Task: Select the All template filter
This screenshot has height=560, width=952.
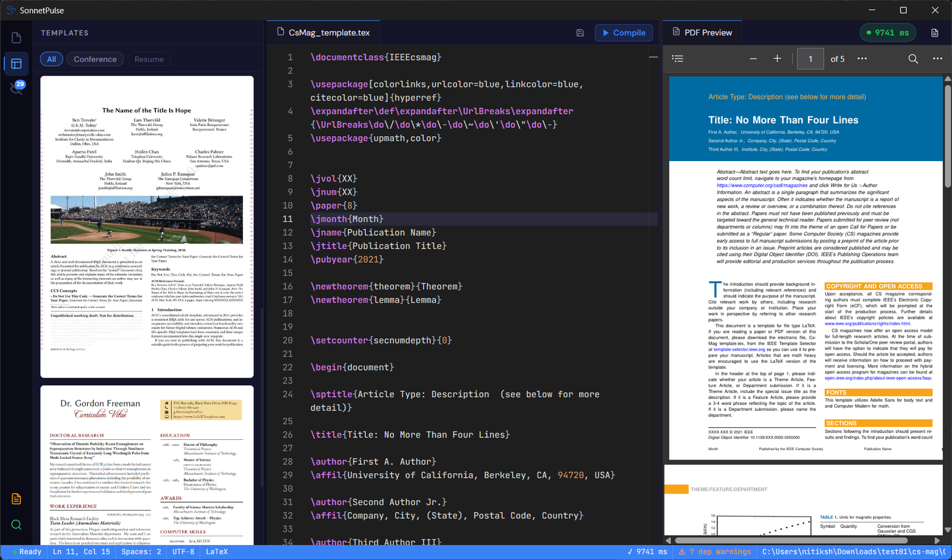Action: [x=52, y=59]
